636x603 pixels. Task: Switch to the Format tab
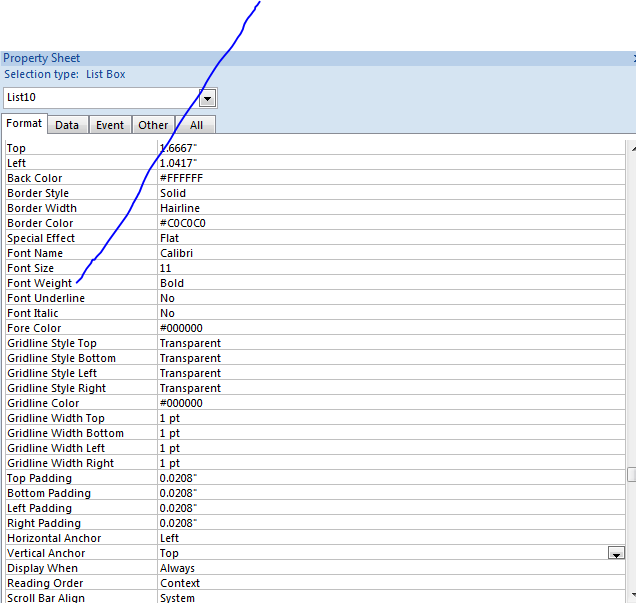point(24,123)
